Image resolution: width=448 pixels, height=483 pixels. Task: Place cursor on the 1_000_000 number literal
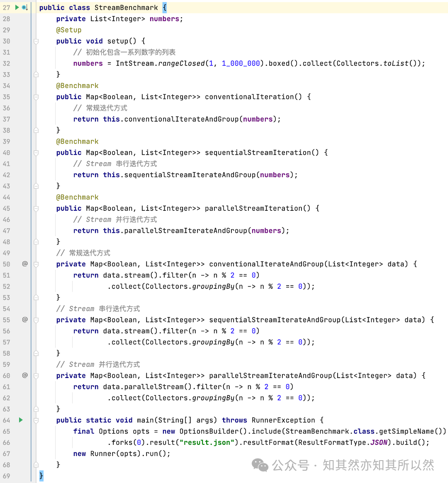point(241,63)
